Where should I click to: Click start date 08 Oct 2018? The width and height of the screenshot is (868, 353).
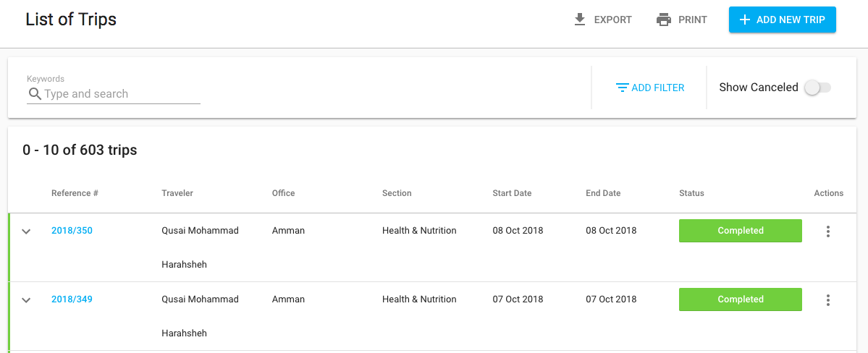point(518,231)
